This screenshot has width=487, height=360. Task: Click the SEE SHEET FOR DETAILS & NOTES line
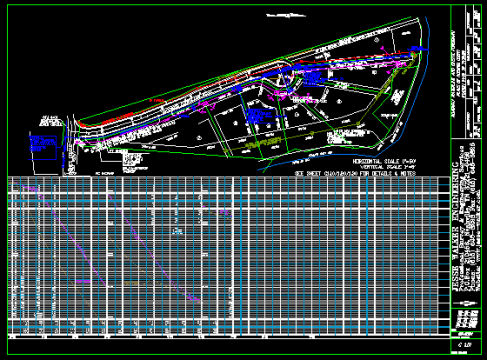point(355,174)
